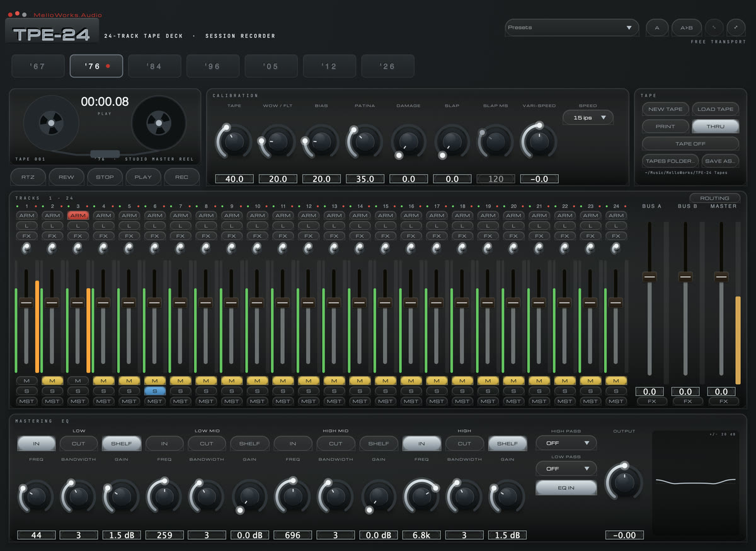The height and width of the screenshot is (551, 756).
Task: Open the HIGH PASS filter dropdown
Action: click(566, 443)
